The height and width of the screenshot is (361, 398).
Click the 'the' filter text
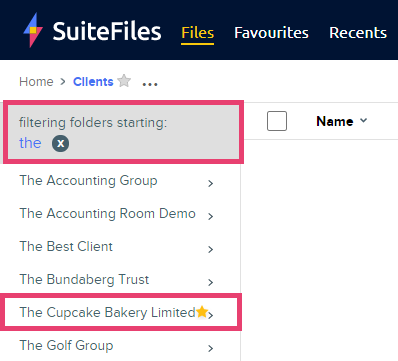click(30, 143)
